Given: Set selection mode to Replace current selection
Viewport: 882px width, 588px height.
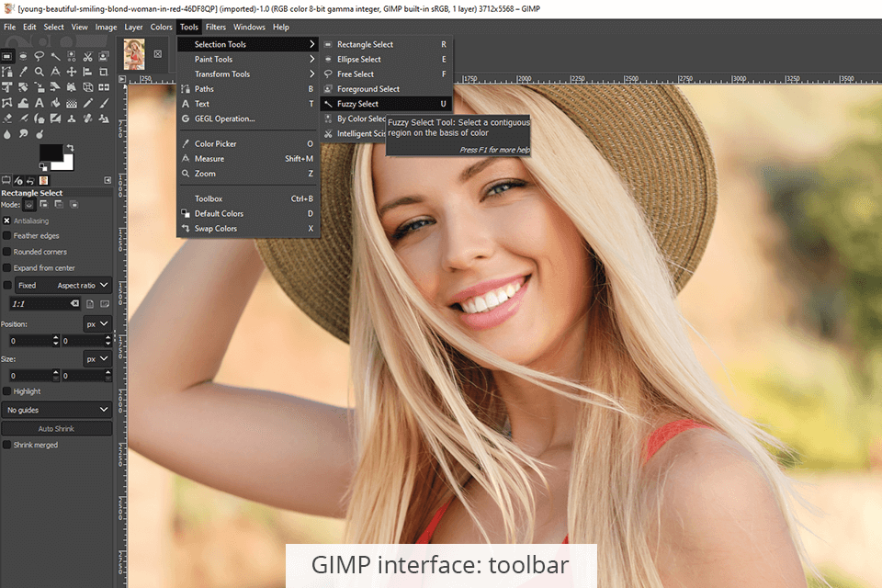Looking at the screenshot, I should (x=29, y=205).
